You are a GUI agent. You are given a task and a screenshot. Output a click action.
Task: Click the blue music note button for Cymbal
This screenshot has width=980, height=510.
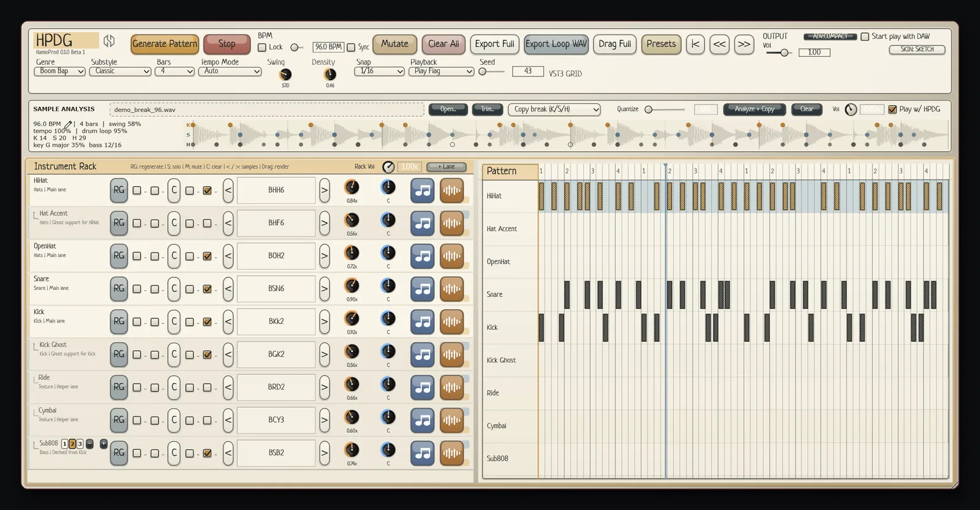(423, 420)
